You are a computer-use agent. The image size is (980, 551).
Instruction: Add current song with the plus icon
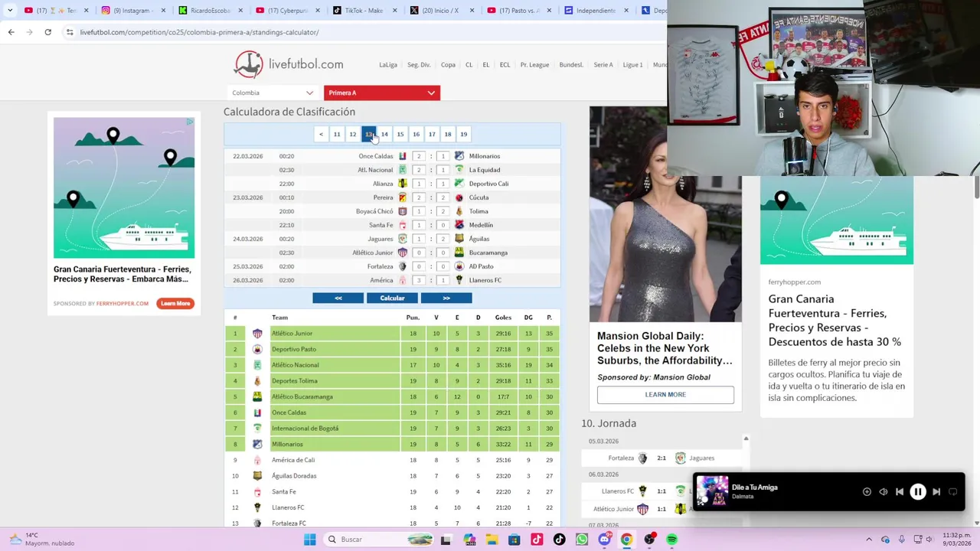[867, 492]
